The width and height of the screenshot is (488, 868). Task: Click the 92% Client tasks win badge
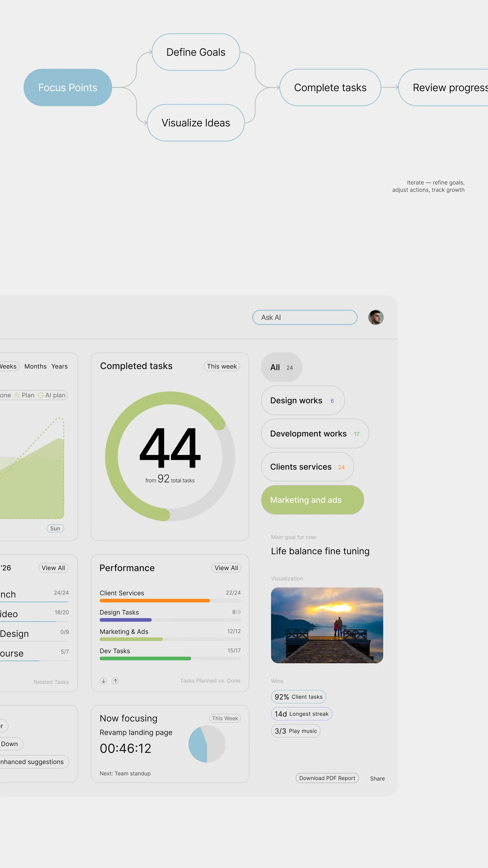299,697
